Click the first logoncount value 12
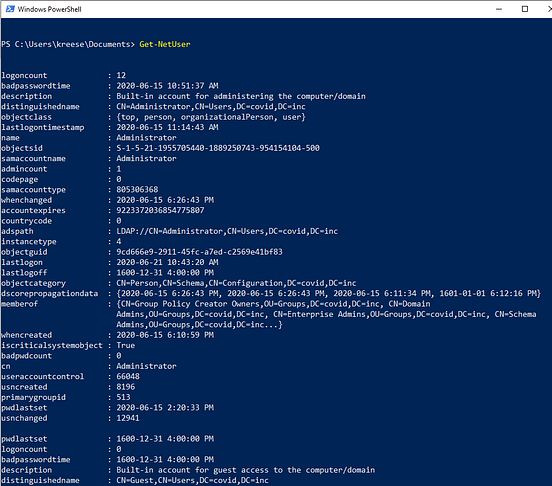Image resolution: width=552 pixels, height=486 pixels. 121,75
